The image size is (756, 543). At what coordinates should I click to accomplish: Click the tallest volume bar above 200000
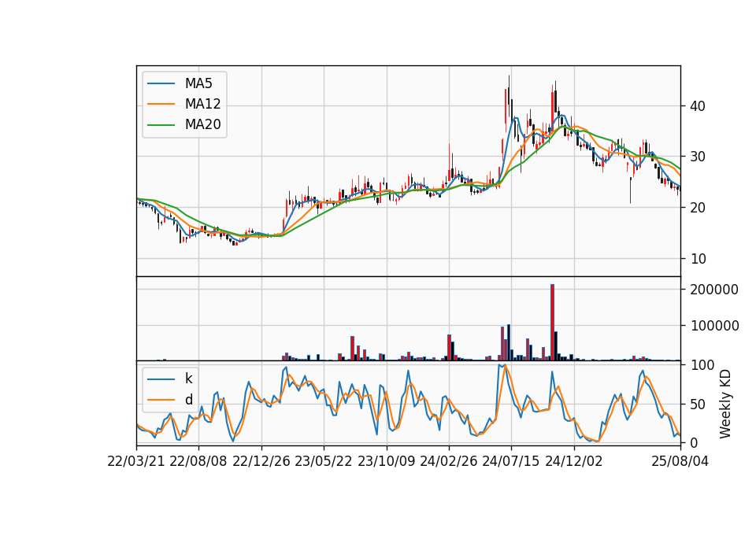[x=553, y=323]
